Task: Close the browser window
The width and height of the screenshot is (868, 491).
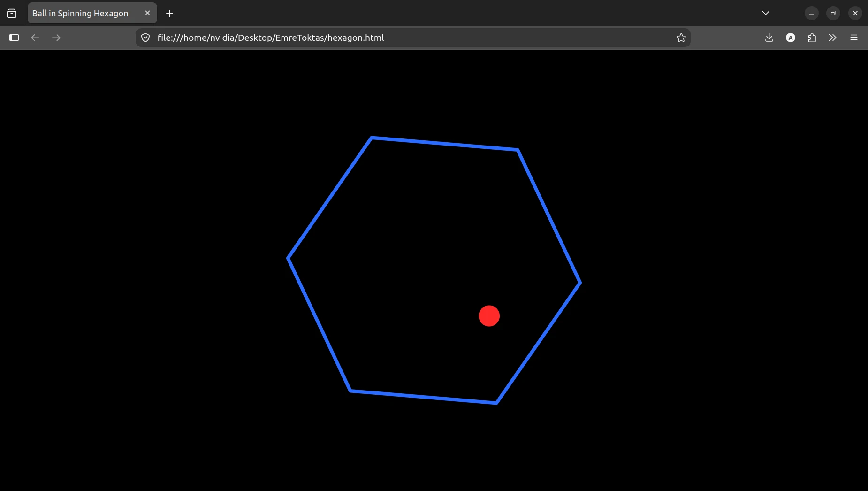Action: [x=855, y=14]
